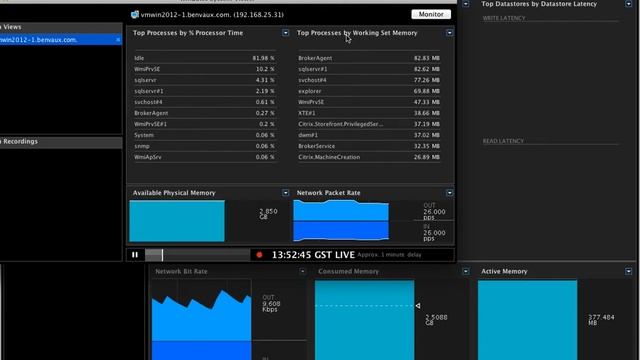This screenshot has height=360, width=640.
Task: Open panel menu left of Top Datastores title
Action: coord(466,4)
